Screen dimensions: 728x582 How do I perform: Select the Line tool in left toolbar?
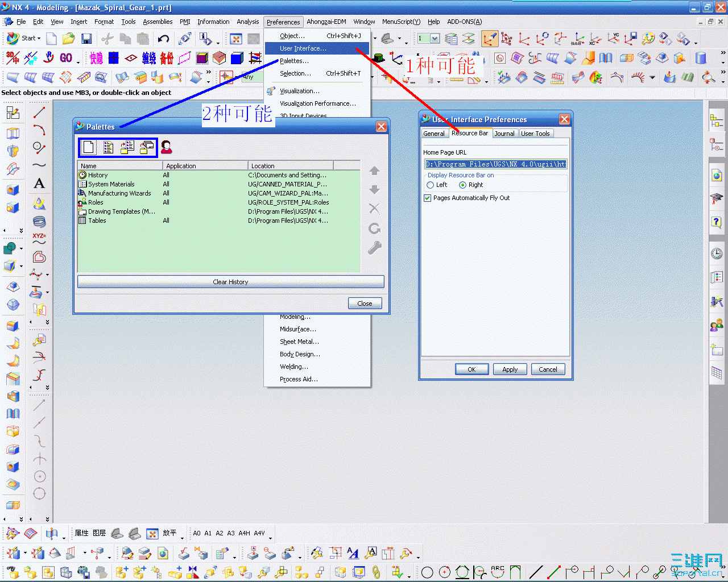pyautogui.click(x=39, y=113)
